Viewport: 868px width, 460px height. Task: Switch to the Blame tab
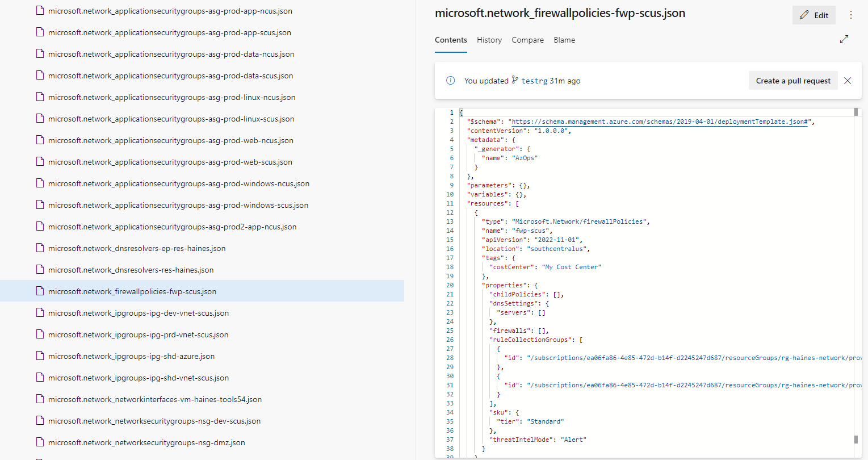pos(564,40)
